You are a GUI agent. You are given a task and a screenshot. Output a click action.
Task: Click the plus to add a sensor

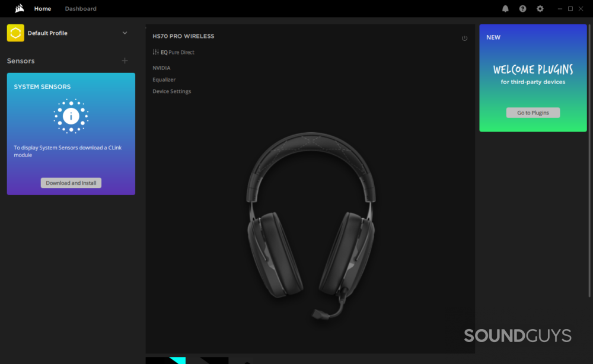pyautogui.click(x=125, y=60)
